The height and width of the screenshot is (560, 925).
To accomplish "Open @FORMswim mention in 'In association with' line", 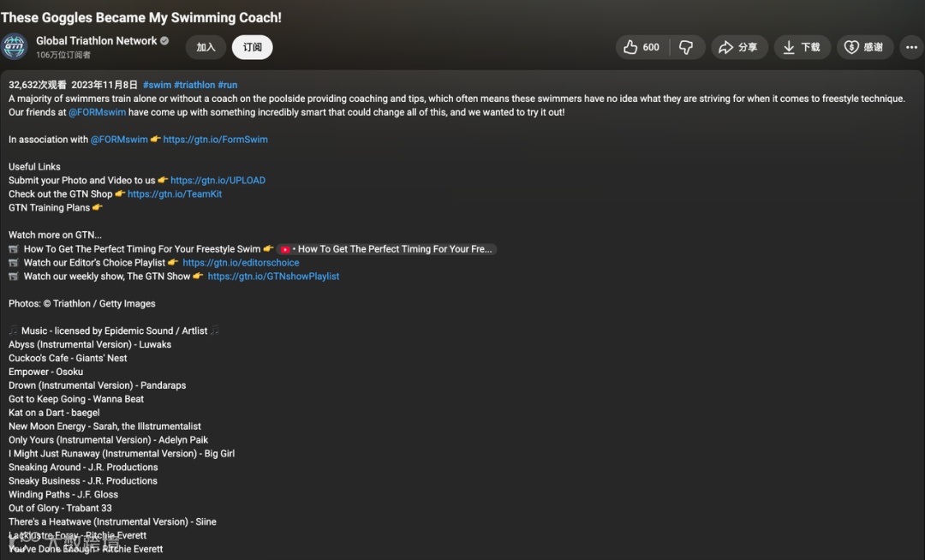I will click(x=119, y=139).
